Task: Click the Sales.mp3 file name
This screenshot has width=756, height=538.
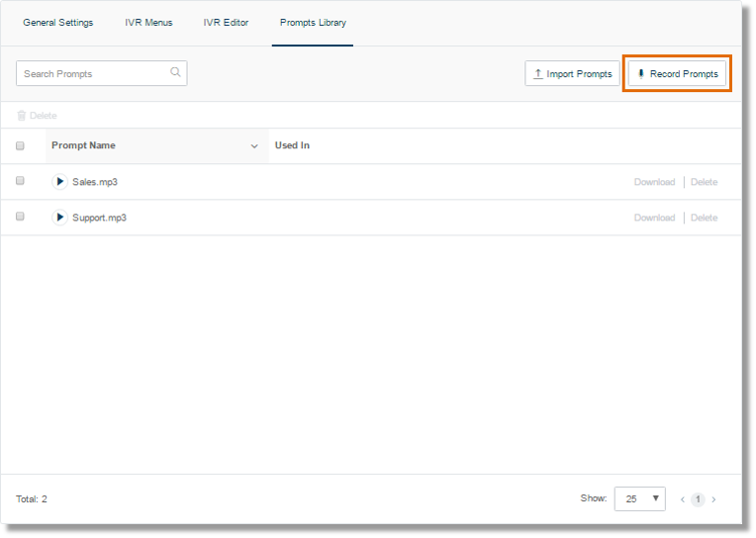Action: coord(95,182)
